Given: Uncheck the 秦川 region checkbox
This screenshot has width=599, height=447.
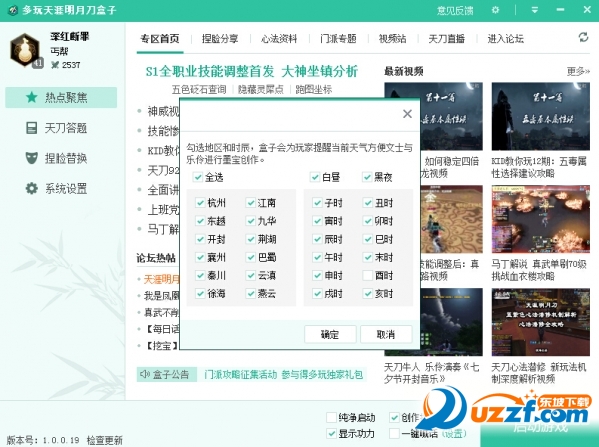Looking at the screenshot, I should coord(200,275).
